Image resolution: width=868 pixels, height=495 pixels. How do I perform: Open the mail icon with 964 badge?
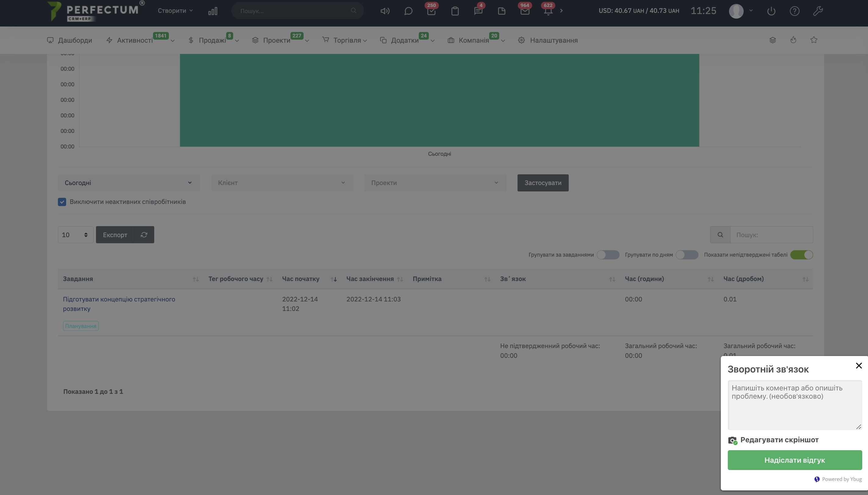(525, 11)
